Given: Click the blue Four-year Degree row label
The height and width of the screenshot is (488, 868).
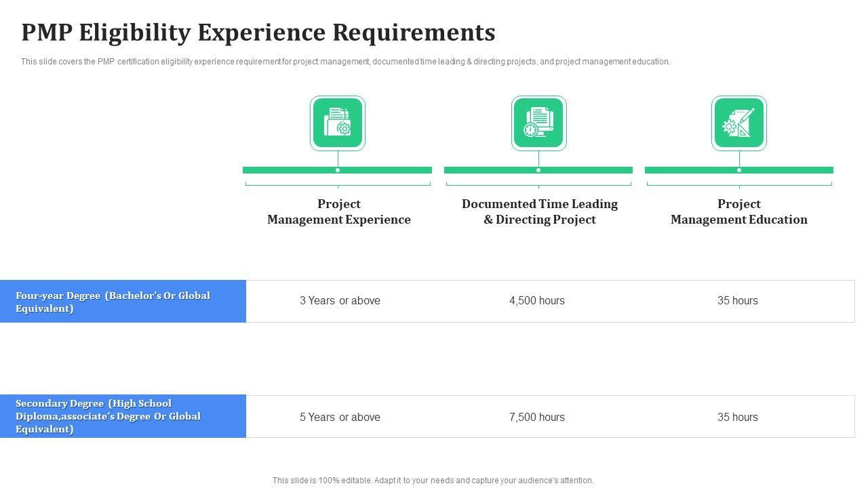Looking at the screenshot, I should pos(123,302).
